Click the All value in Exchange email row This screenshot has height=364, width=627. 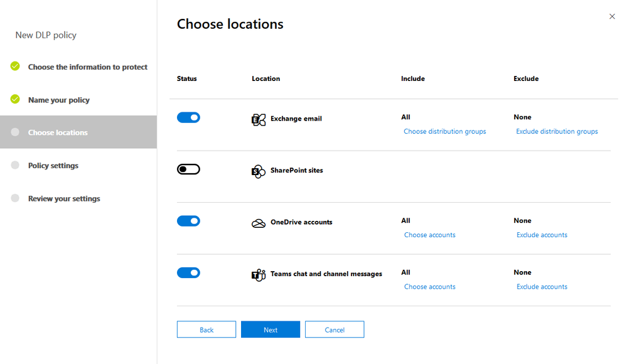point(405,117)
